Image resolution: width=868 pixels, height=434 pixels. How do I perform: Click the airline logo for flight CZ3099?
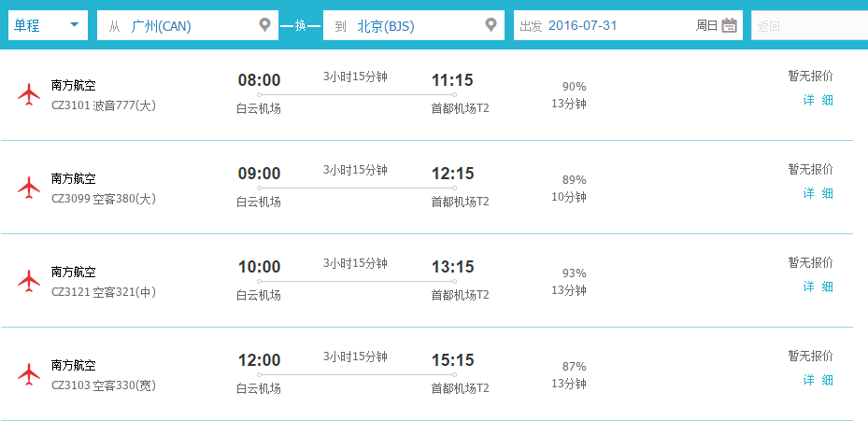tap(29, 188)
